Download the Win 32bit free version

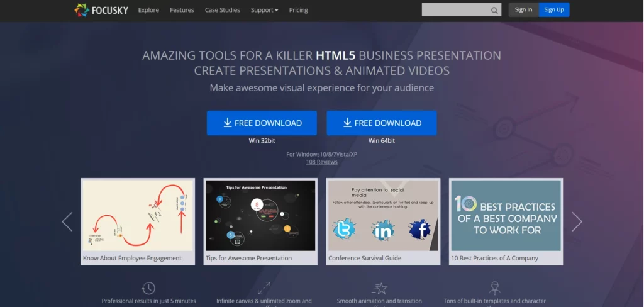click(x=262, y=123)
